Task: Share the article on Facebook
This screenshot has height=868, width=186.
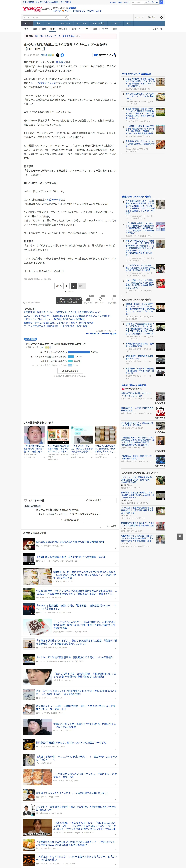Action: tap(62, 55)
